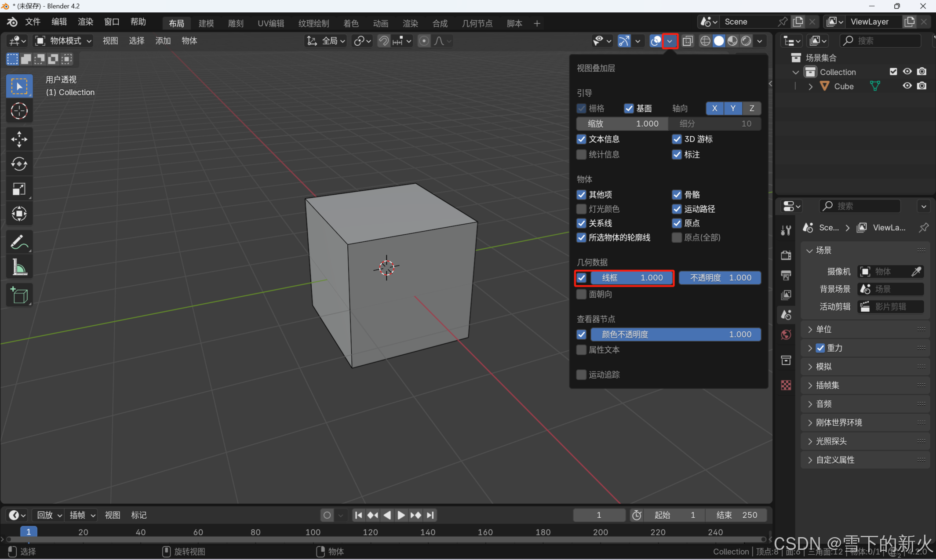Image resolution: width=936 pixels, height=560 pixels.
Task: Toggle X-ray display icon in header
Action: pyautogui.click(x=688, y=41)
